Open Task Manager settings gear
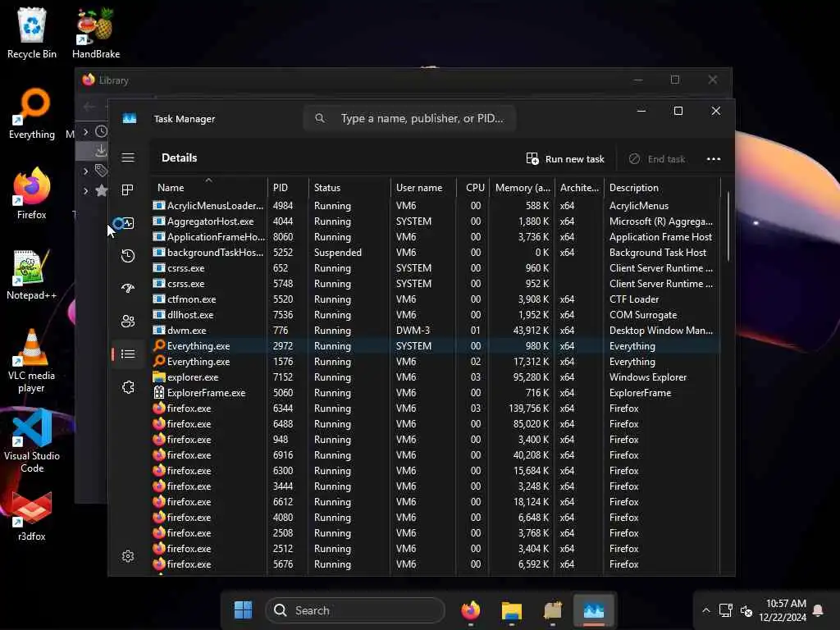The width and height of the screenshot is (840, 630). pyautogui.click(x=127, y=556)
